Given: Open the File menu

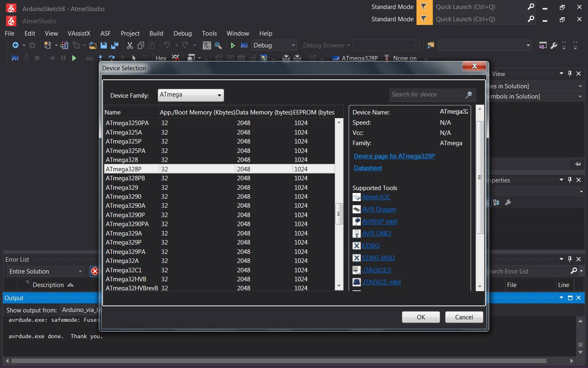Looking at the screenshot, I should (x=9, y=34).
